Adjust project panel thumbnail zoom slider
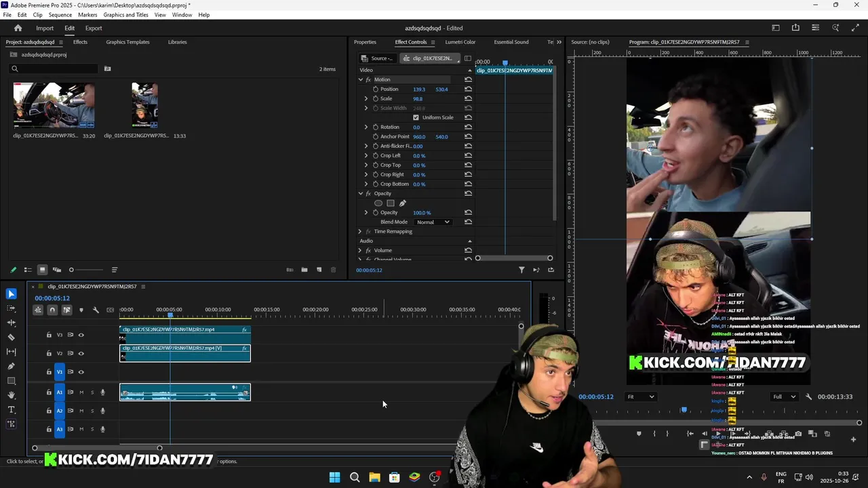 (x=86, y=270)
